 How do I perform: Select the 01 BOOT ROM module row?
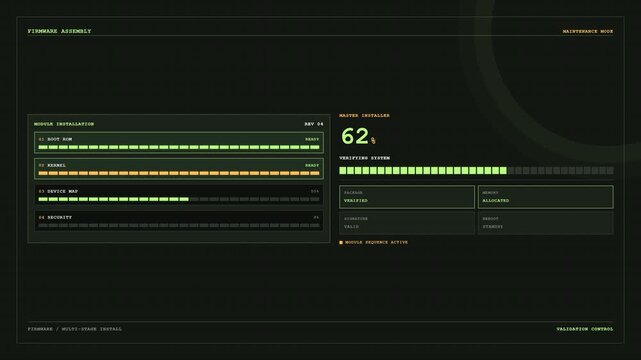tap(179, 143)
